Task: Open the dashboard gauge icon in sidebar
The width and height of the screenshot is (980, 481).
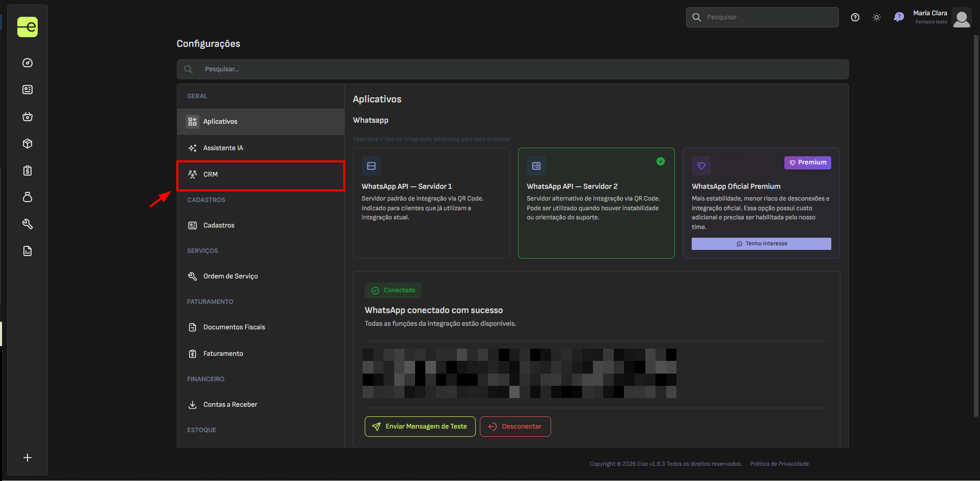Action: pos(28,63)
